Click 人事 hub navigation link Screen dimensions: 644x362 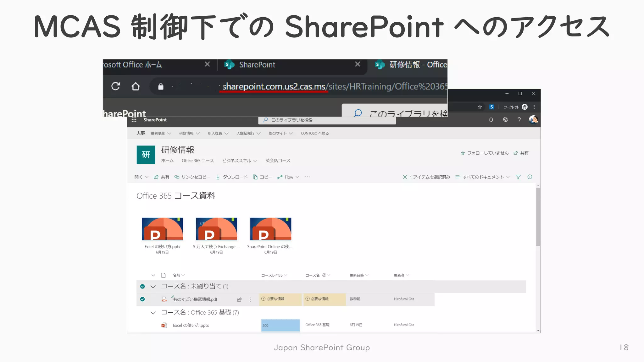(141, 133)
